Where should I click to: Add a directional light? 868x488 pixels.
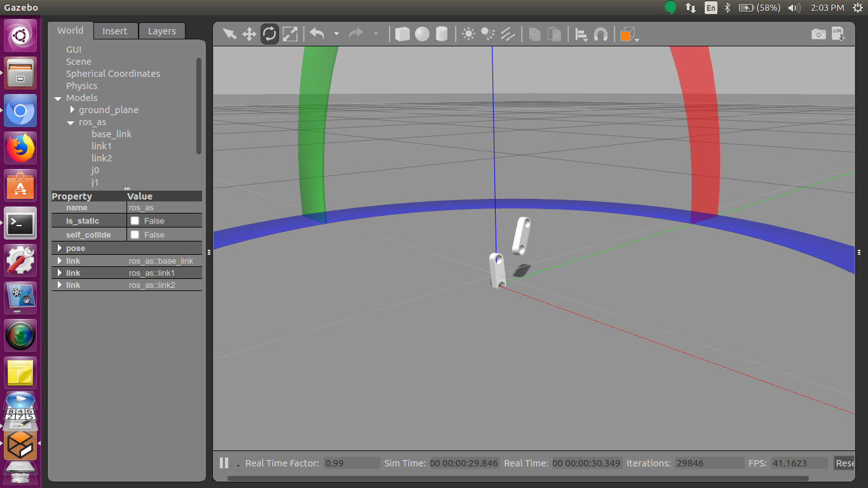tap(508, 34)
